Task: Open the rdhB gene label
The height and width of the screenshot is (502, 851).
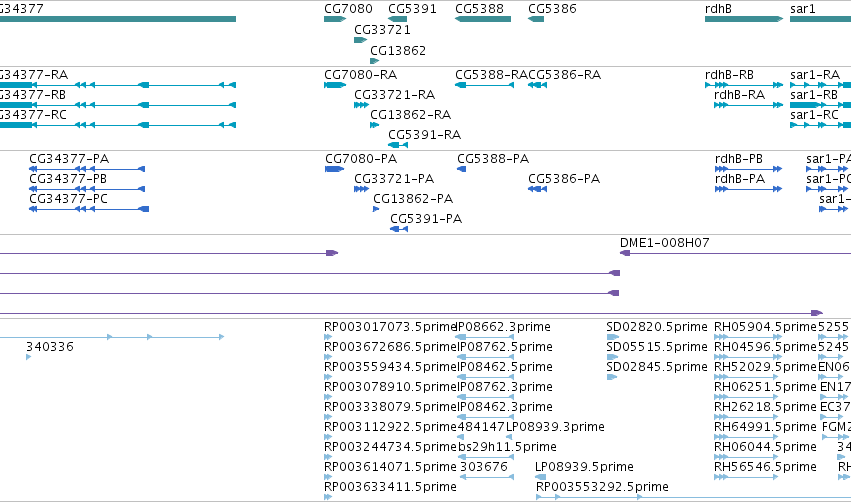Action: (x=718, y=9)
